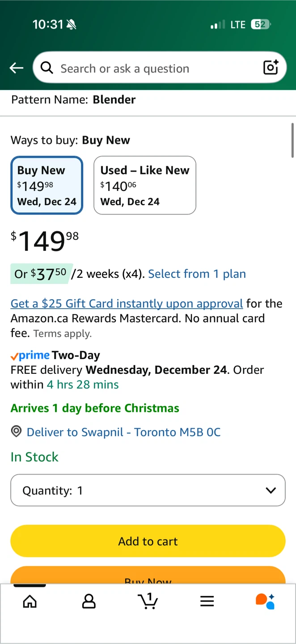Tap the back arrow icon
Screen dimensions: 296x644
pos(17,68)
